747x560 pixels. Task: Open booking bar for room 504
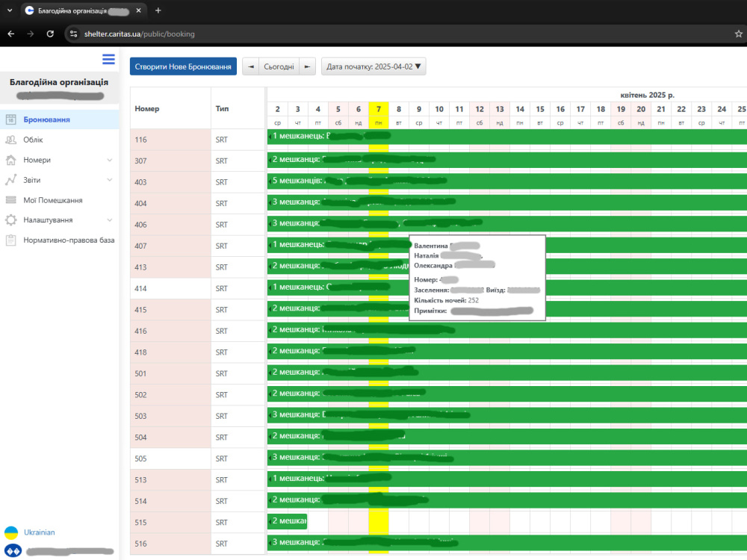[507, 436]
